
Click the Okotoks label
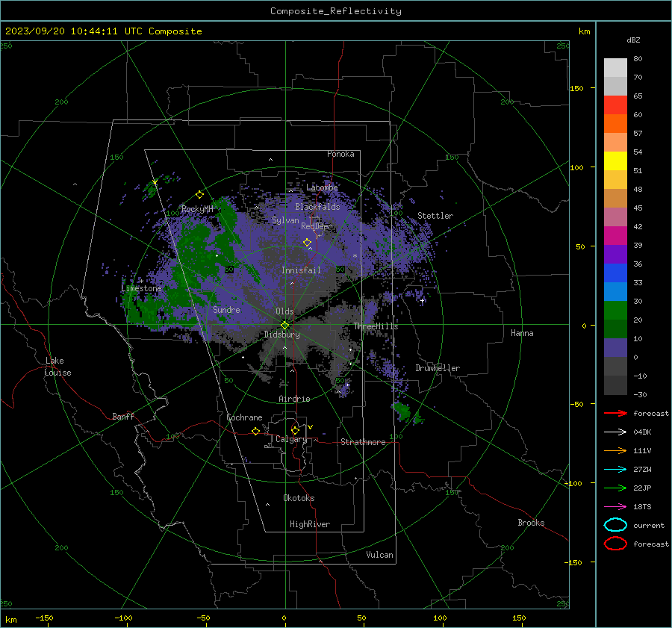[x=299, y=498]
